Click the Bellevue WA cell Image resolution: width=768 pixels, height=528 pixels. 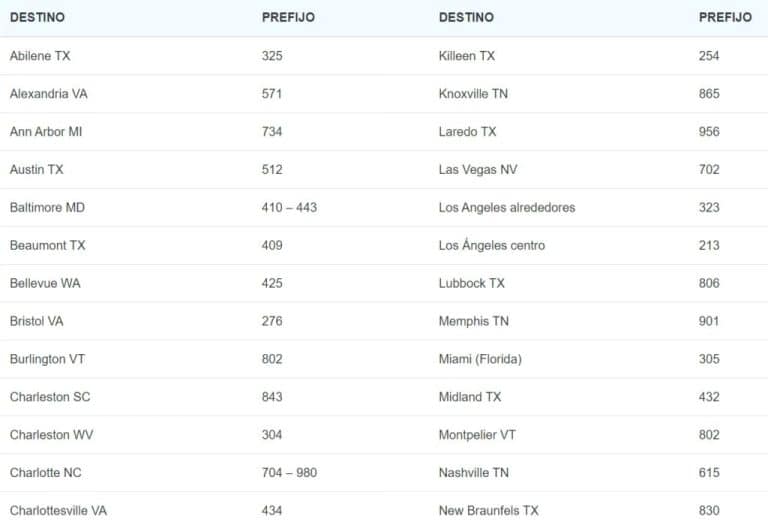click(x=45, y=284)
